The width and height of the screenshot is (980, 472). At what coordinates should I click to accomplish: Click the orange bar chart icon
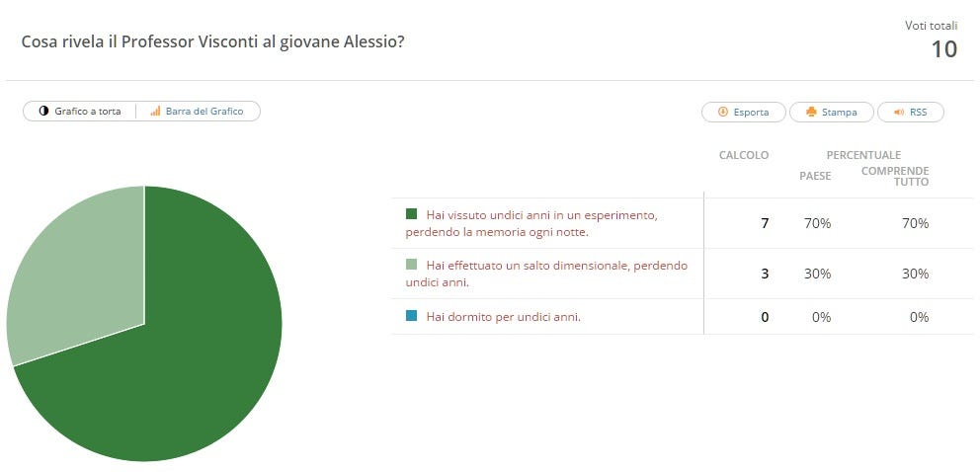point(156,112)
